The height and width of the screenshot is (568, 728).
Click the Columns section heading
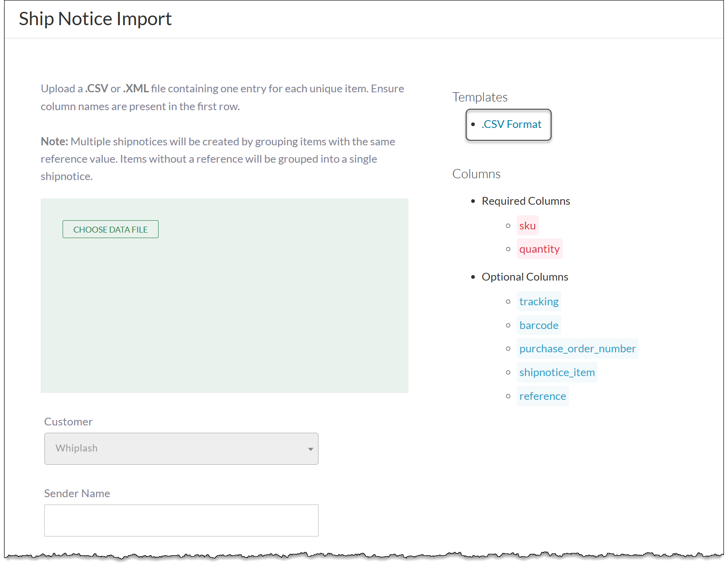coord(476,174)
